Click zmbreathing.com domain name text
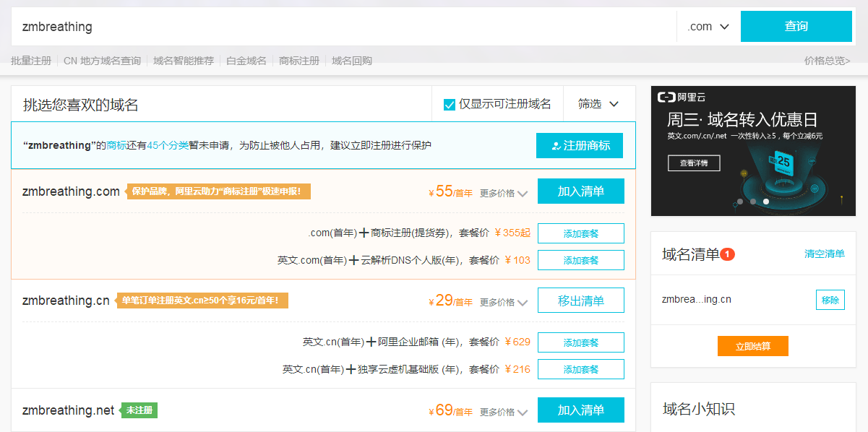The width and height of the screenshot is (868, 432). [71, 191]
